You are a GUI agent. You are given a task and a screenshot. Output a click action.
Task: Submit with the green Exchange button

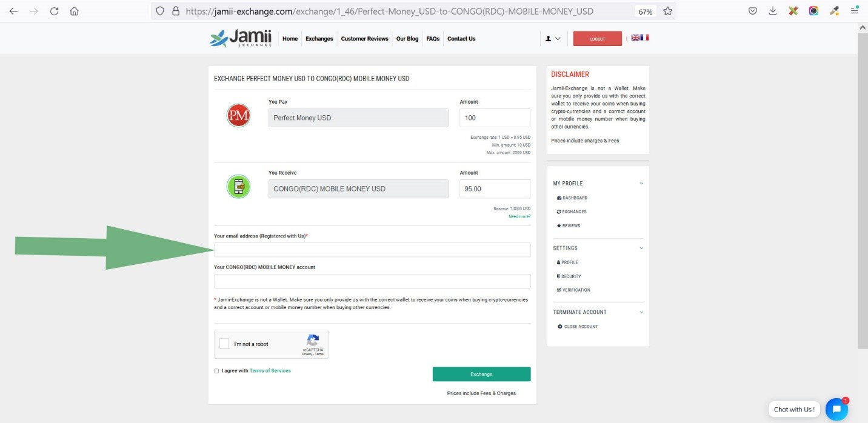(x=481, y=374)
